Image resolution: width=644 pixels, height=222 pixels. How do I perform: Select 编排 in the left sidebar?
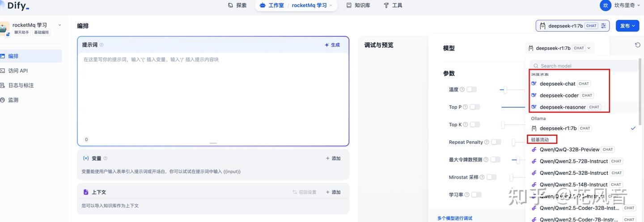31,56
